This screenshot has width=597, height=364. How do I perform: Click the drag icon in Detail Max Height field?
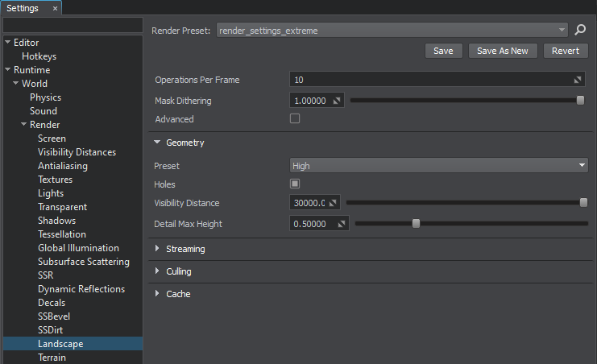(342, 224)
